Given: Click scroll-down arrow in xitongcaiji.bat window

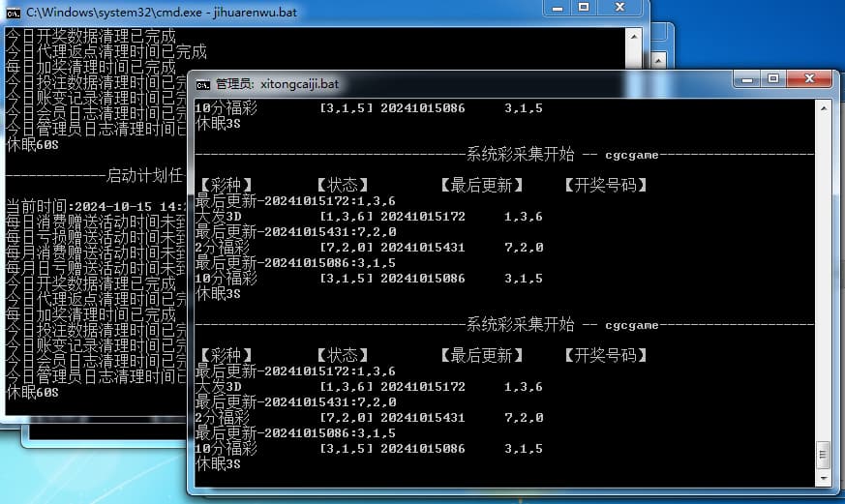Looking at the screenshot, I should pyautogui.click(x=823, y=478).
